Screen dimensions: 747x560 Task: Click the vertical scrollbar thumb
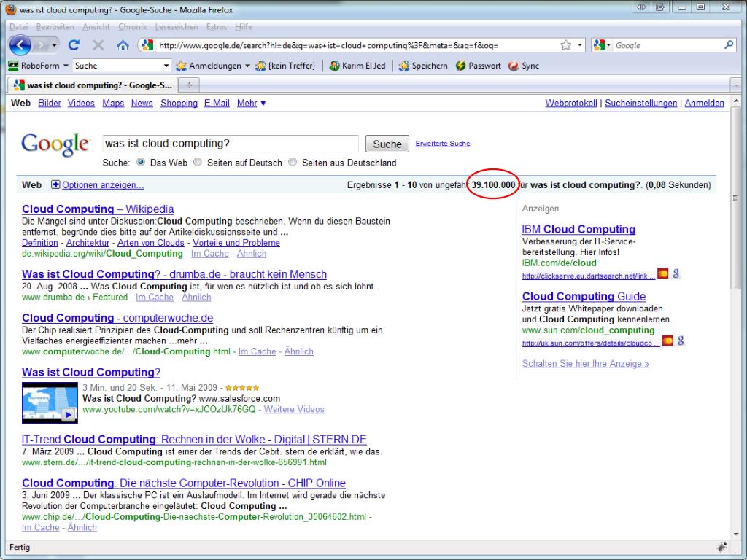click(x=735, y=198)
